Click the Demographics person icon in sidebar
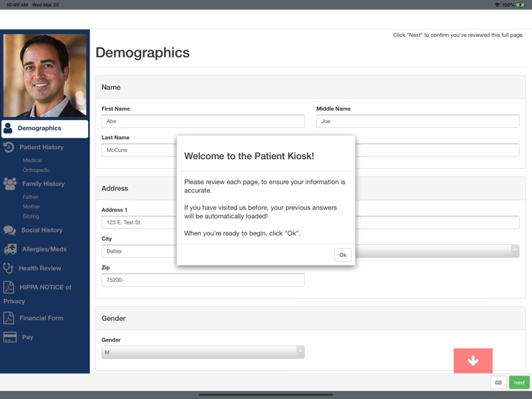Image resolution: width=532 pixels, height=399 pixels. coord(8,129)
